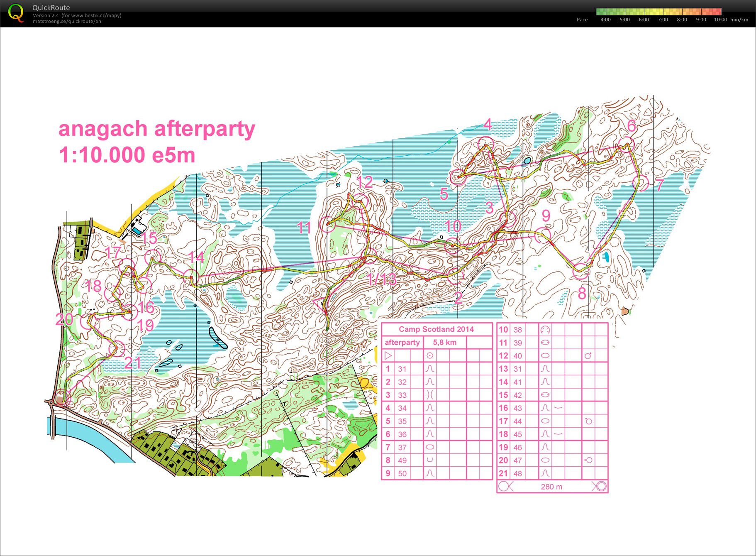Click control code 38 in table row 10
Image resolution: width=756 pixels, height=556 pixels.
[x=517, y=330]
